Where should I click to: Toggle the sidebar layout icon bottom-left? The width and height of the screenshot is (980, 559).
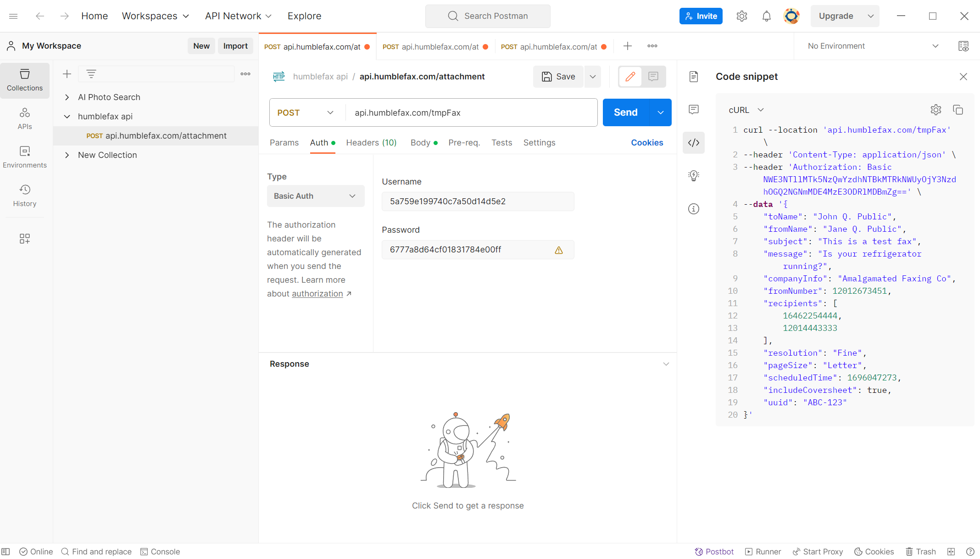6,551
